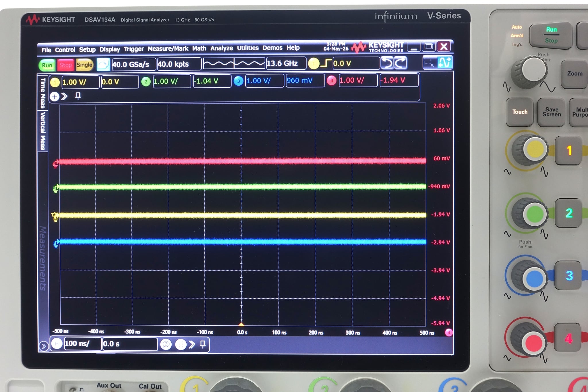Viewport: 588px width, 392px height.
Task: Click the horizontal bar pin icon
Action: [x=203, y=344]
